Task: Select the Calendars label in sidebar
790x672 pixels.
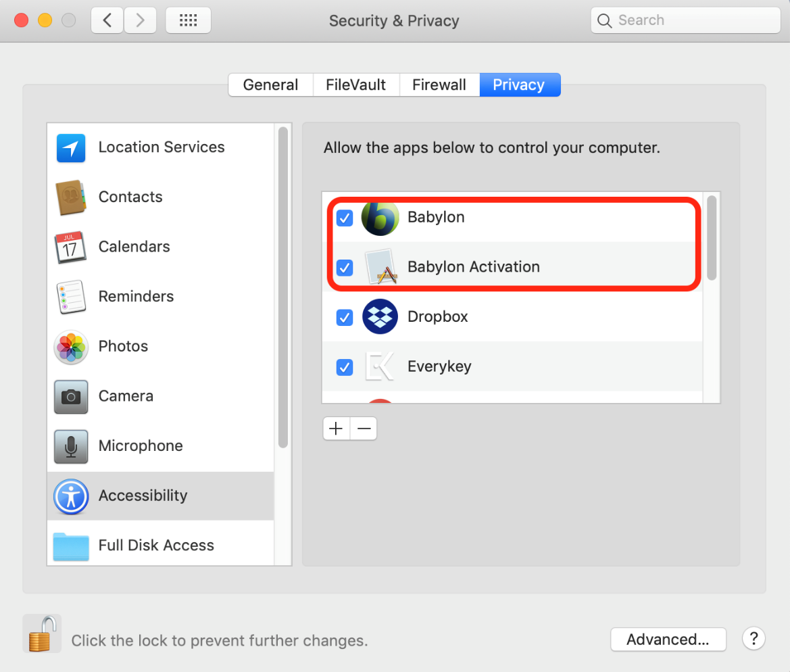Action: pos(134,247)
